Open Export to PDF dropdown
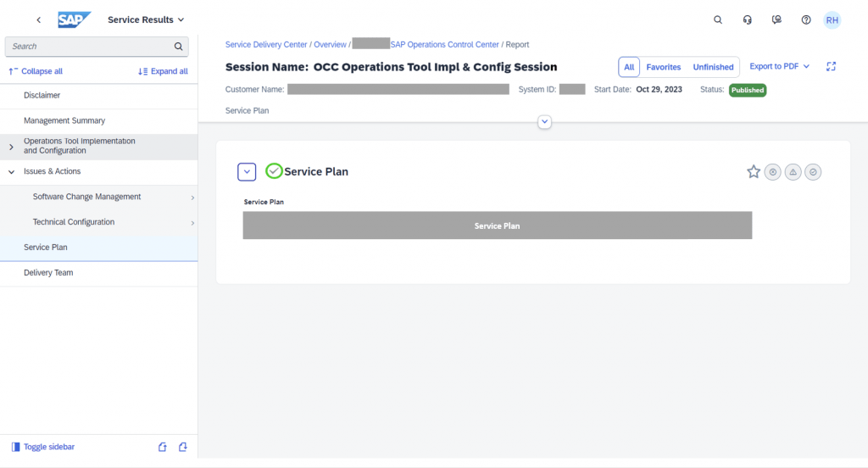The height and width of the screenshot is (468, 868). [780, 66]
